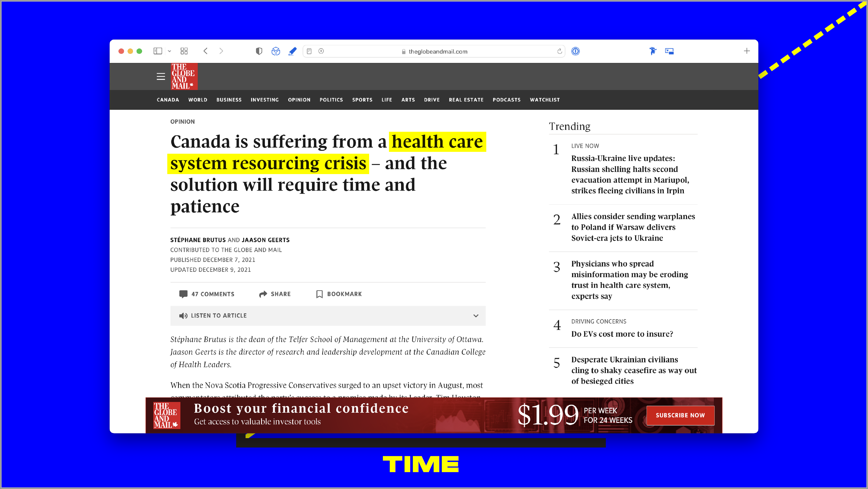Open the privacy shield report

click(x=259, y=51)
